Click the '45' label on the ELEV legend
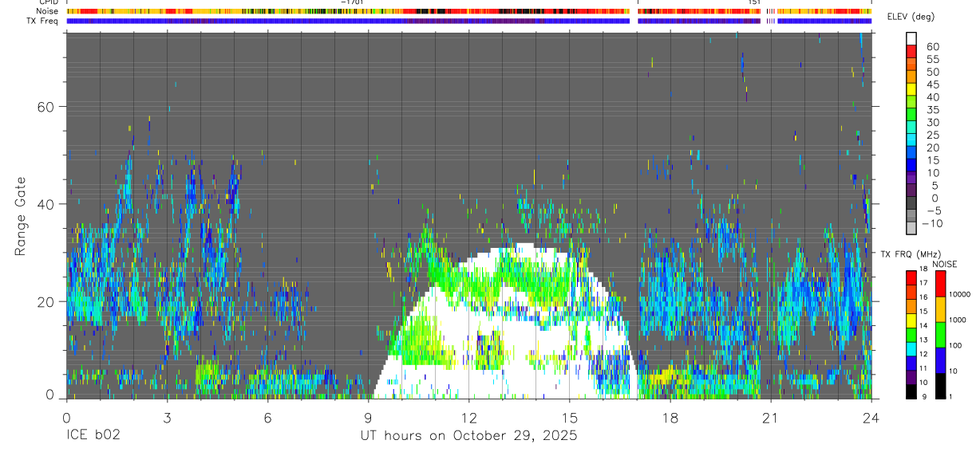 931,85
